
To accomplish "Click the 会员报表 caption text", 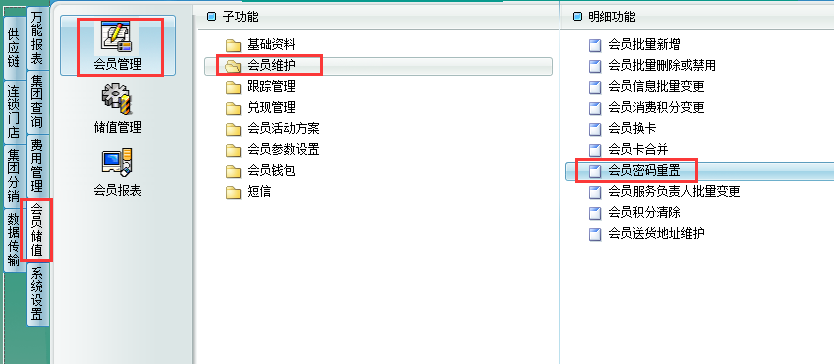I will point(118,191).
